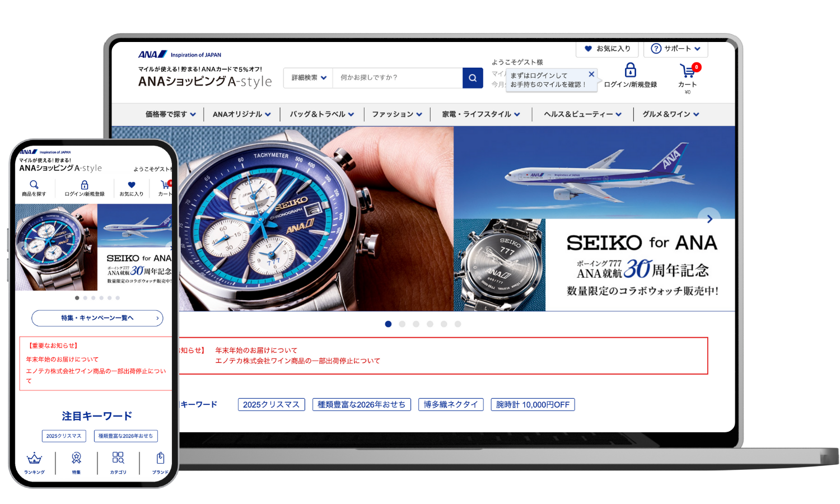Tap the 商品を探す search icon on phone
The width and height of the screenshot is (840, 504).
[34, 185]
